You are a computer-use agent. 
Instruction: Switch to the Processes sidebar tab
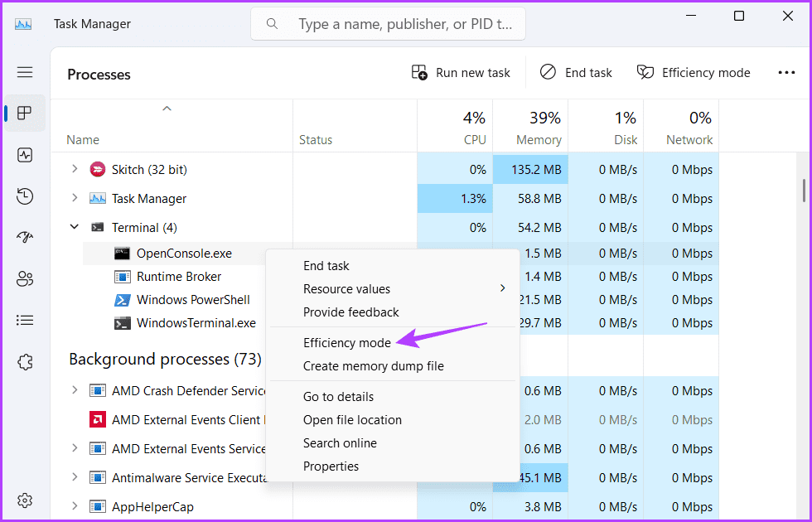(25, 113)
